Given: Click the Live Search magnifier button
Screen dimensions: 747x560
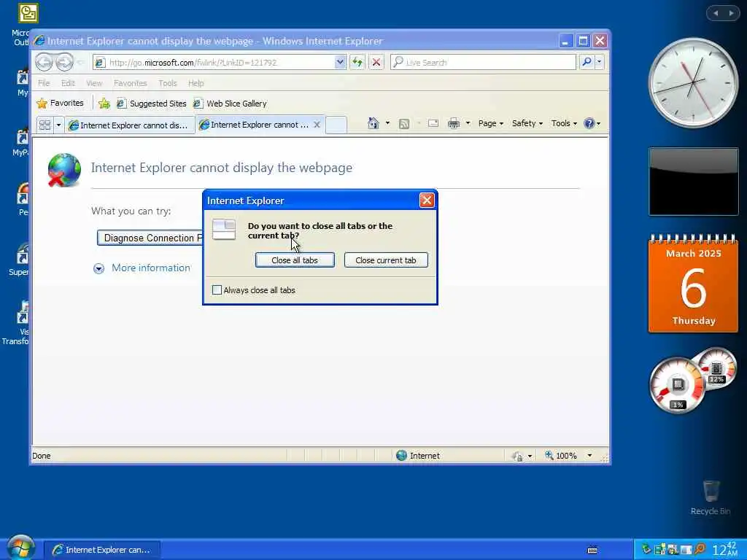Looking at the screenshot, I should pyautogui.click(x=587, y=62).
